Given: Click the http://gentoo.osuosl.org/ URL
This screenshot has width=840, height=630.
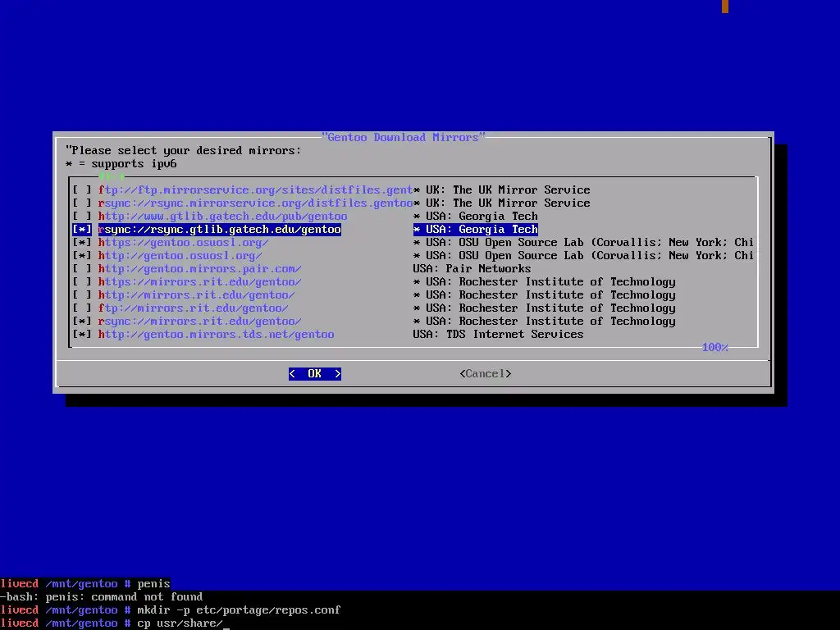Looking at the screenshot, I should 180,256.
